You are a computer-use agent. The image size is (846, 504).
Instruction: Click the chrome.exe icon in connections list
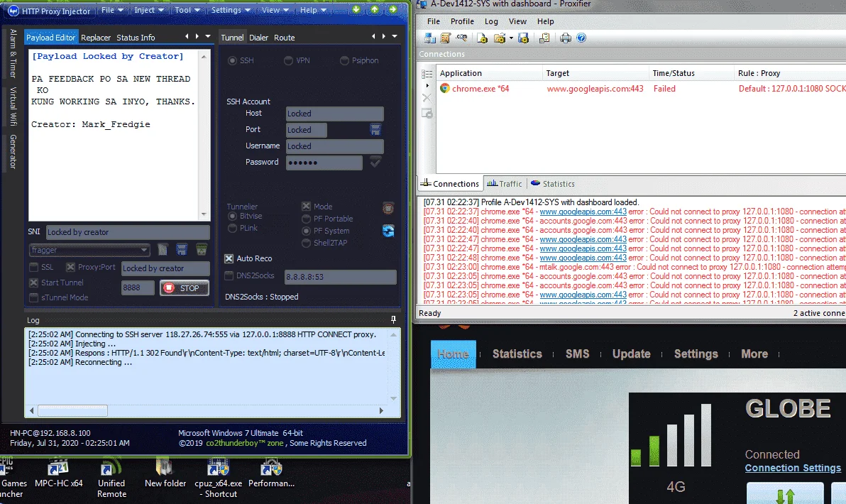[444, 89]
